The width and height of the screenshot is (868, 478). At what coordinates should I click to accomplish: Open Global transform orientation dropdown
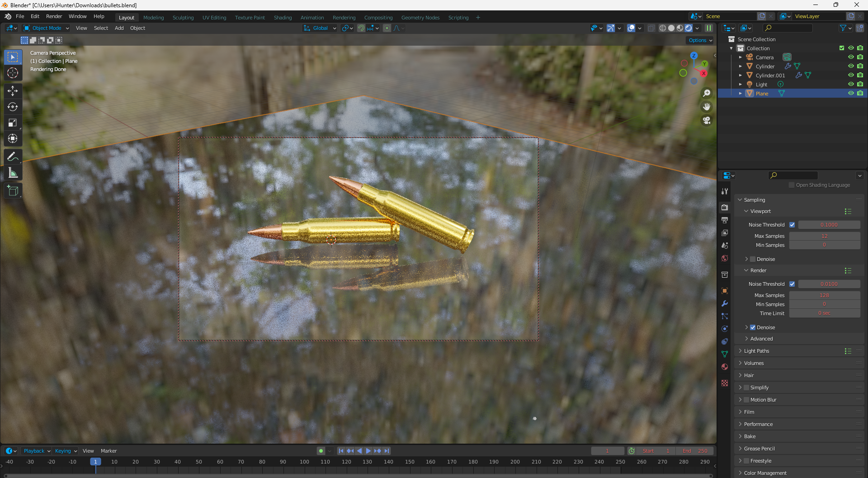(320, 28)
